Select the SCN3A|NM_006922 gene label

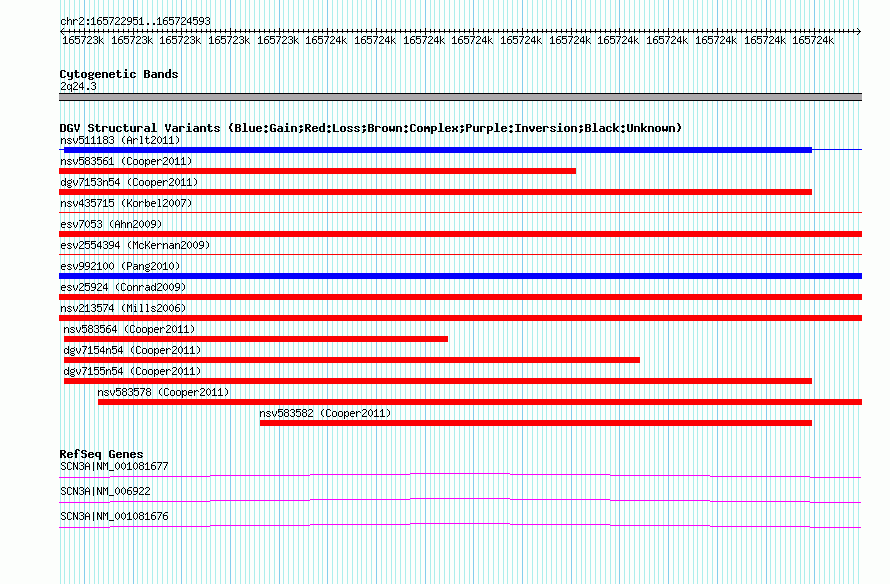tap(105, 491)
